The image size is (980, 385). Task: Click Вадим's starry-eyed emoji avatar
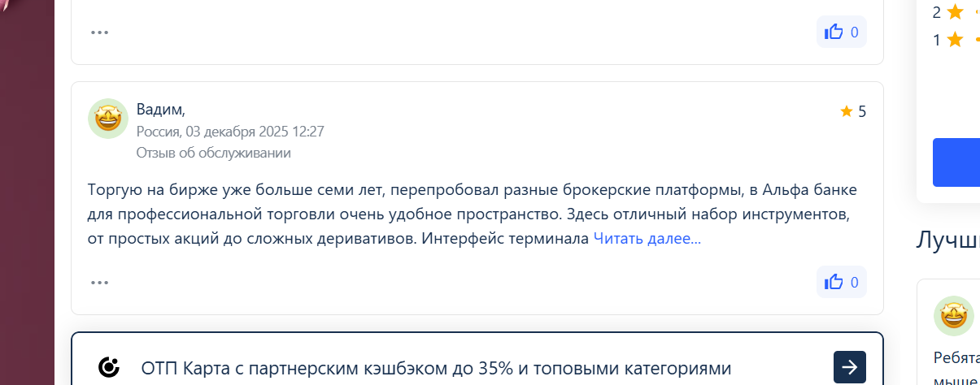tap(108, 119)
